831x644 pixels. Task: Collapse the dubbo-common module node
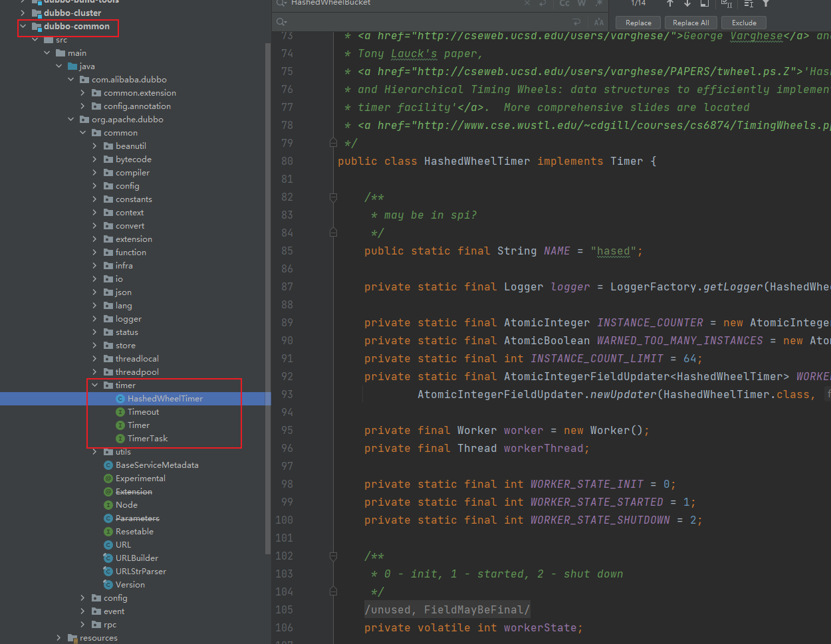coord(23,27)
